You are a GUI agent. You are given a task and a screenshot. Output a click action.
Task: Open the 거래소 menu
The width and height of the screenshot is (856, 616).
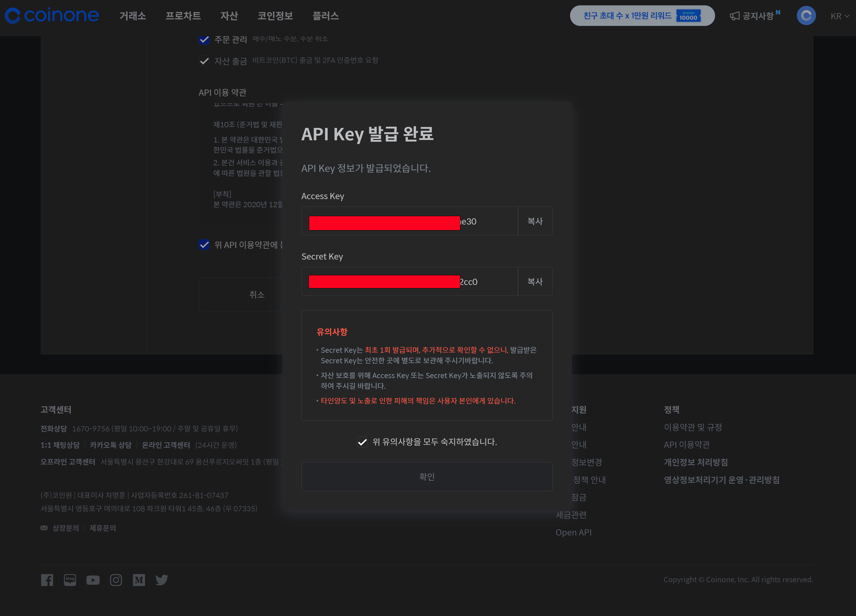pyautogui.click(x=133, y=16)
